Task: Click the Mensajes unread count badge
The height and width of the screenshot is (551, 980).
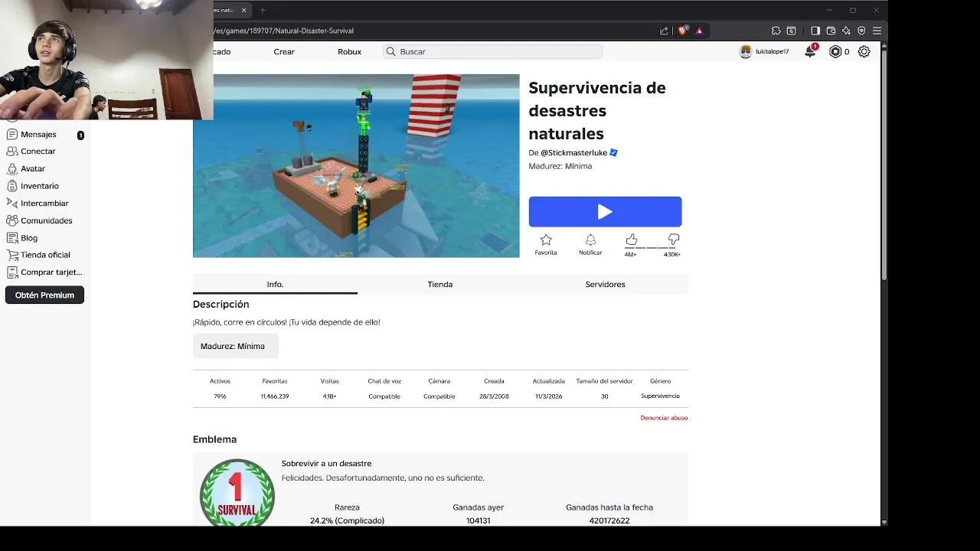Action: (80, 135)
